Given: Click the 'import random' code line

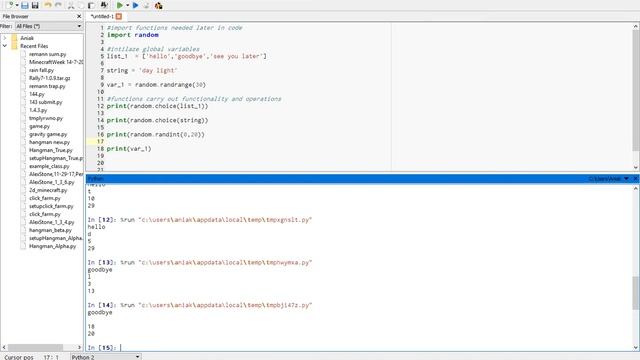Looking at the screenshot, I should [x=133, y=35].
